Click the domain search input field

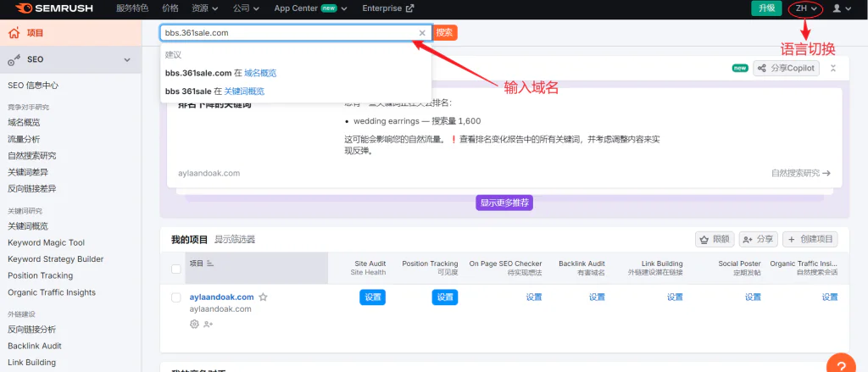(x=288, y=33)
